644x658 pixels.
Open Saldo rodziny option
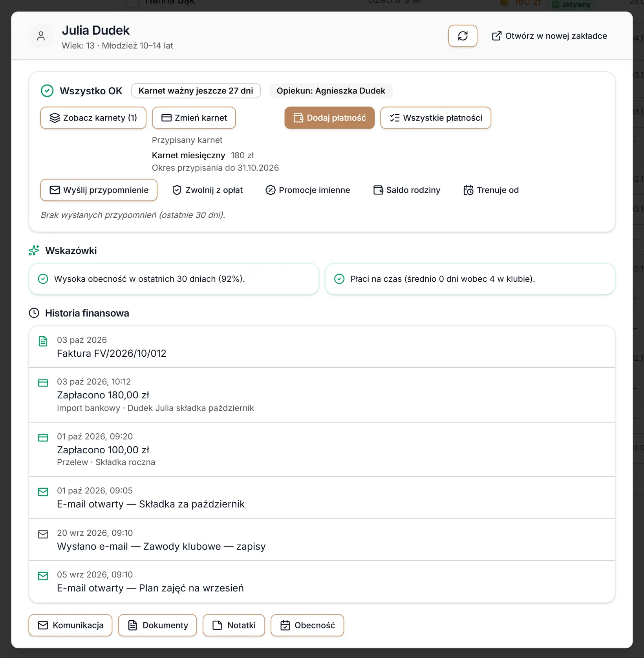406,190
